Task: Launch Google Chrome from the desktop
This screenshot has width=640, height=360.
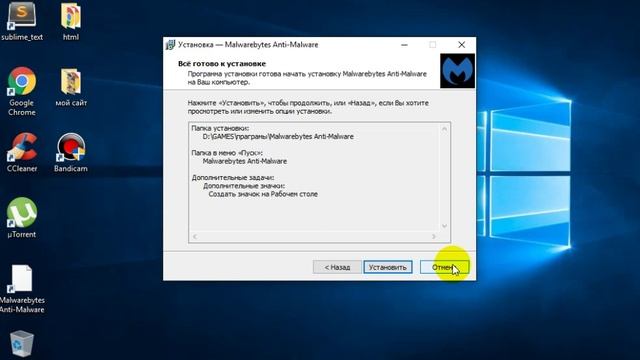Action: (22, 91)
